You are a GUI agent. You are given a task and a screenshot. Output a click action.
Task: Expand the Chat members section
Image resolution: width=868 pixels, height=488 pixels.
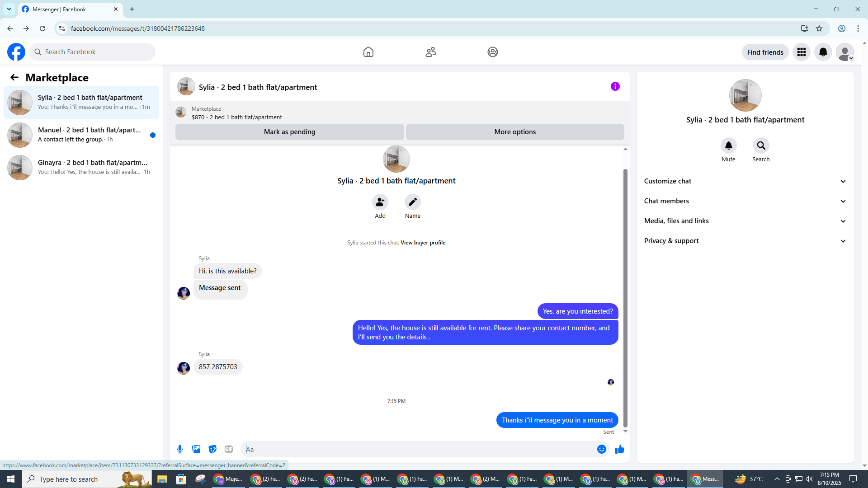(745, 201)
